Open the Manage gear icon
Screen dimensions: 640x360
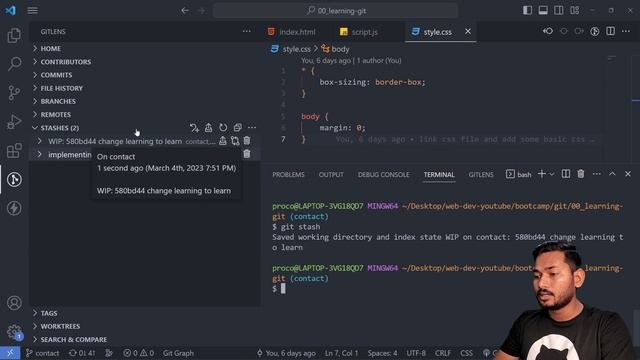(14, 331)
